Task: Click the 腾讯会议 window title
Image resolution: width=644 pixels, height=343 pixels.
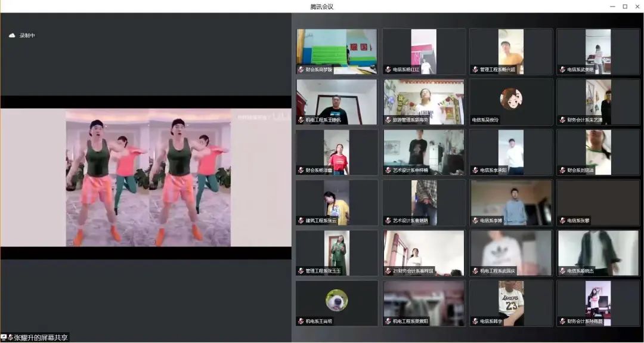Action: click(x=321, y=7)
